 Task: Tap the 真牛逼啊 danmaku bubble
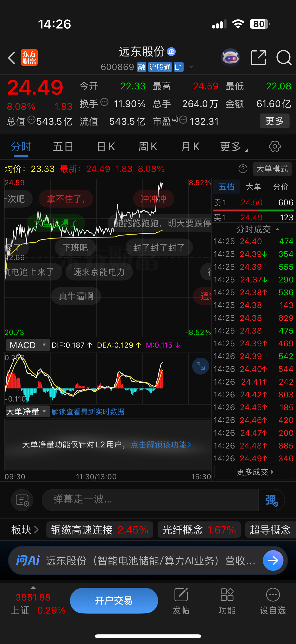pyautogui.click(x=76, y=296)
